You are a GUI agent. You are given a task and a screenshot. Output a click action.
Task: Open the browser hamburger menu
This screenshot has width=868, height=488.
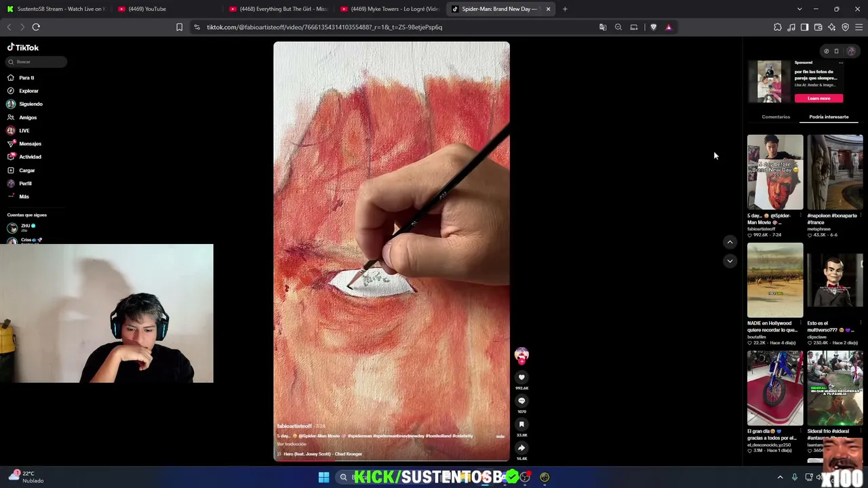859,27
